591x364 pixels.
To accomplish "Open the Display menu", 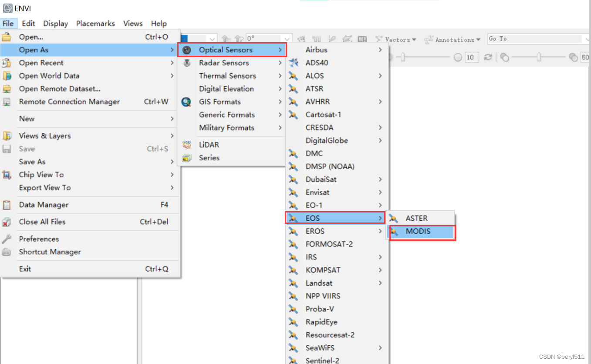I will point(56,24).
